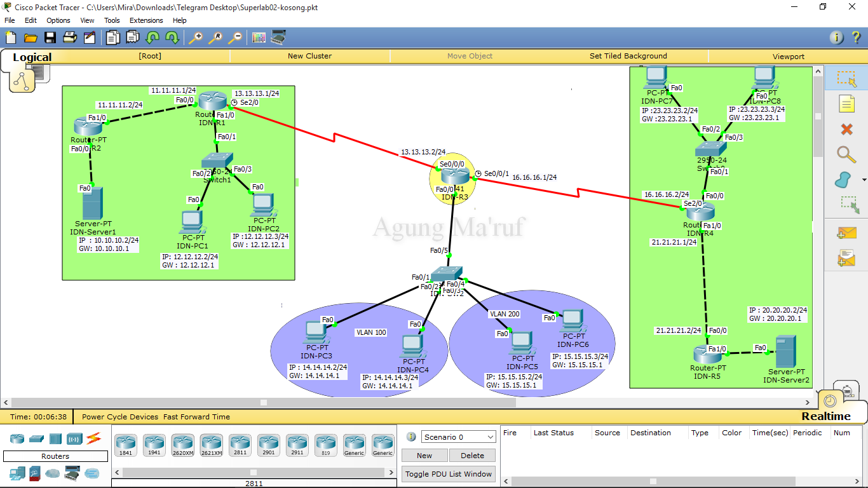Screen dimensions: 868x488
Task: Select the Add Simple PDU envelope tool
Action: [846, 233]
